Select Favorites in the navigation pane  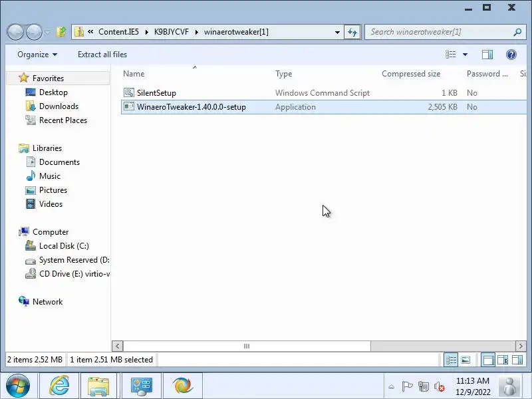tap(48, 78)
